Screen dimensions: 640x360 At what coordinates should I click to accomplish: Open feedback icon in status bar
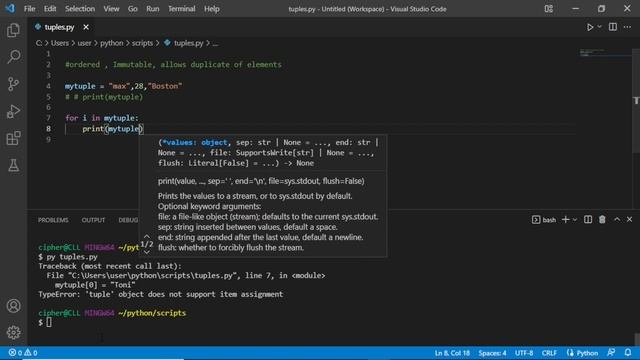click(x=611, y=353)
